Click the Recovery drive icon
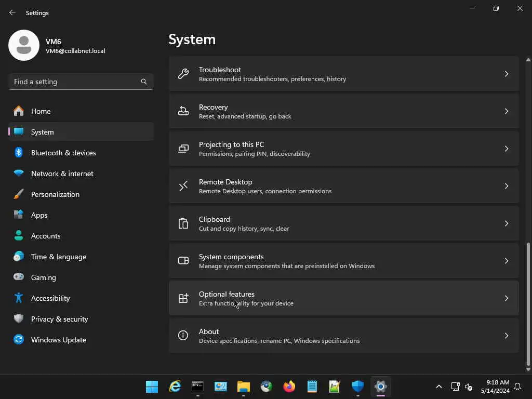Screen dimensions: 532x399 (x=183, y=111)
